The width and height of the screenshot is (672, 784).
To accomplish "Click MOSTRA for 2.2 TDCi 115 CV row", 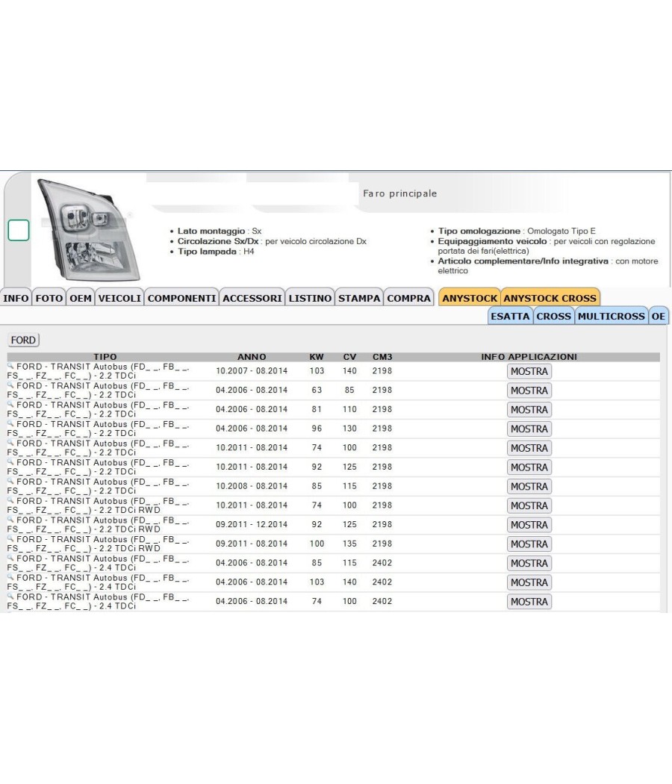I will click(529, 487).
